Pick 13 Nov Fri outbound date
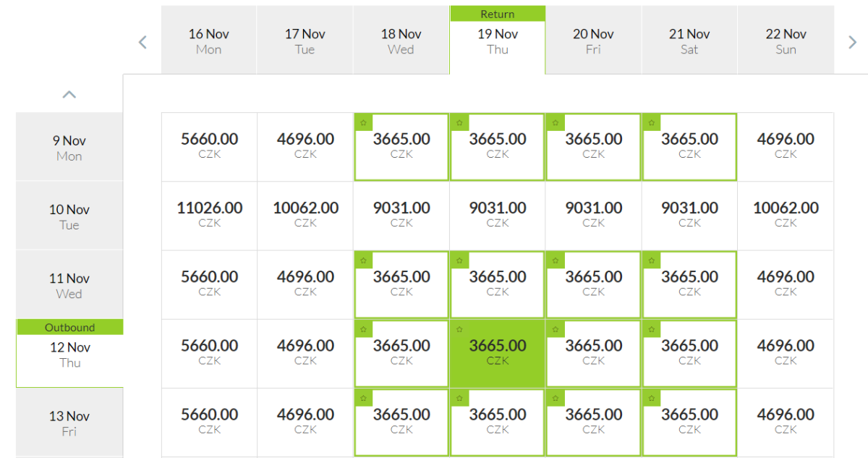868x458 pixels. (x=69, y=423)
